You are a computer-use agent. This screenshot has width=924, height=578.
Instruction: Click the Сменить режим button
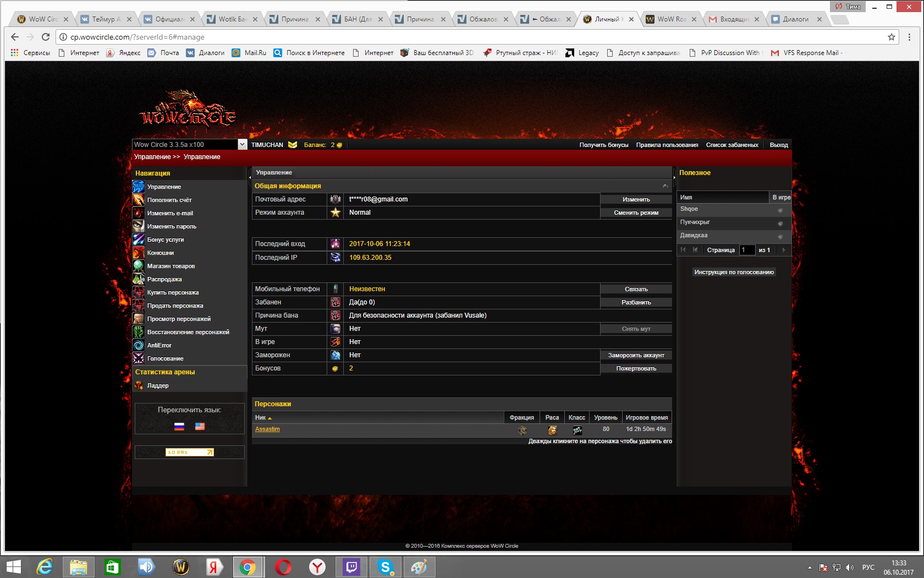tap(636, 212)
